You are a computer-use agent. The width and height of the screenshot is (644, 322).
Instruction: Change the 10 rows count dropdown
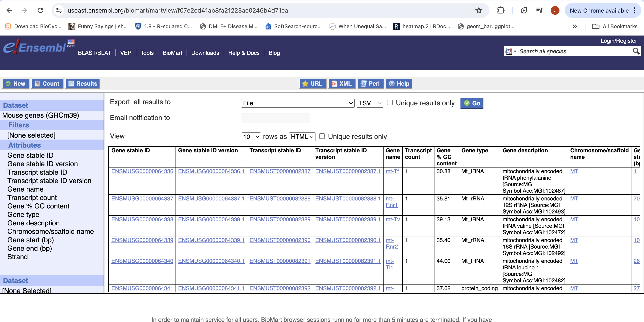(x=251, y=137)
